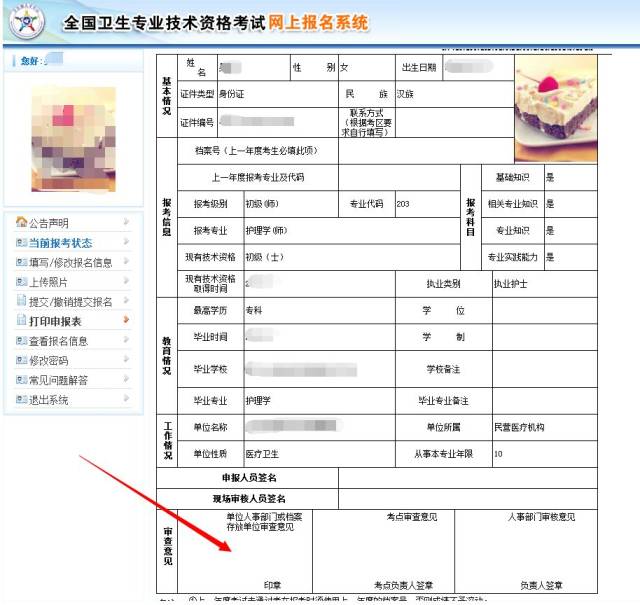Viewport: 640px width, 605px height.
Task: View 查看报名信息
Action: point(58,341)
